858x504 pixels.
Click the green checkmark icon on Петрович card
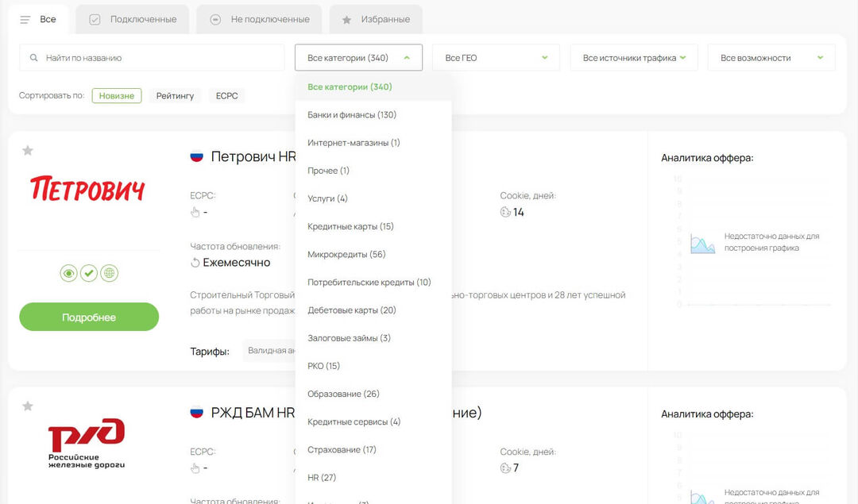point(89,273)
